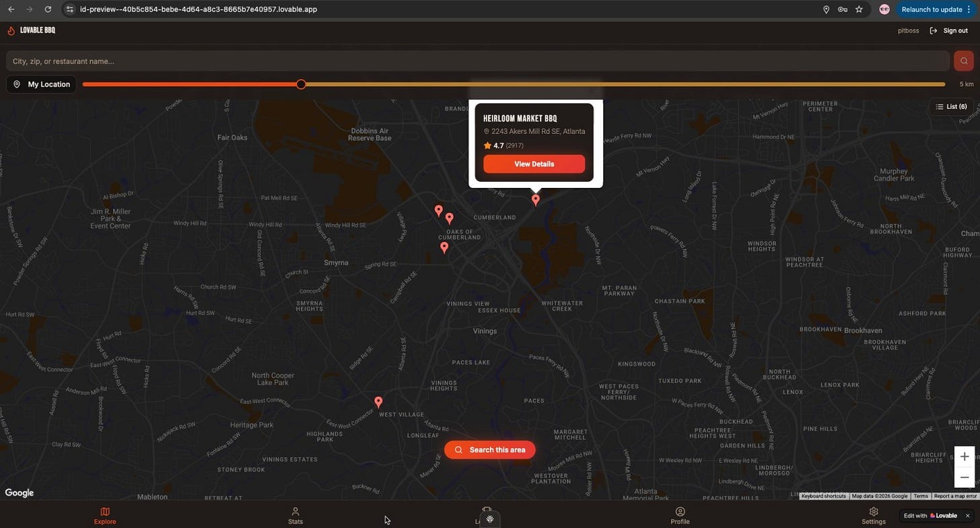Open Keyboard shortcuts link on the map
This screenshot has height=528, width=980.
[x=824, y=496]
